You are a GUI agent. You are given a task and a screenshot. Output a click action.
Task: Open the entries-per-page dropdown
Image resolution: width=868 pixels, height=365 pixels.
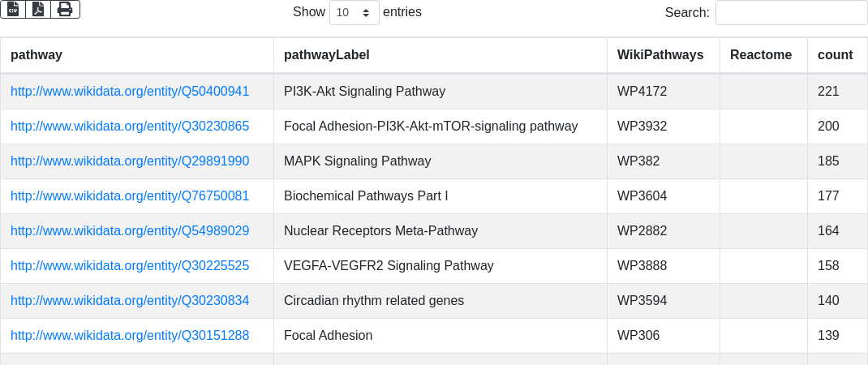tap(355, 12)
